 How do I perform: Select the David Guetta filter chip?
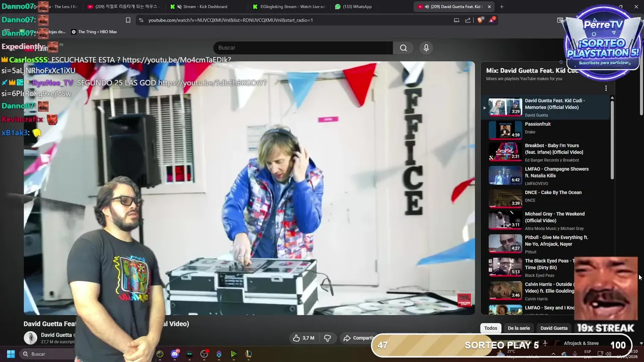click(x=554, y=328)
